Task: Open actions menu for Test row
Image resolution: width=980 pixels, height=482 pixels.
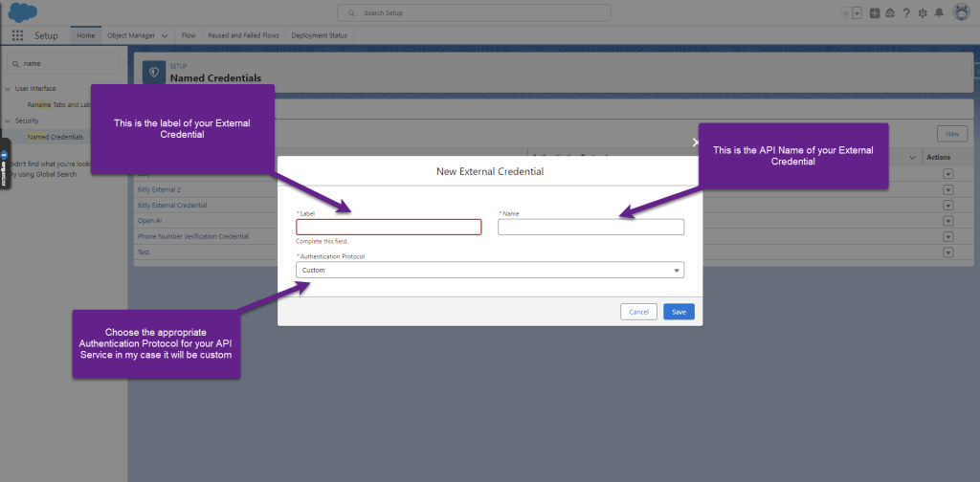Action: [948, 252]
